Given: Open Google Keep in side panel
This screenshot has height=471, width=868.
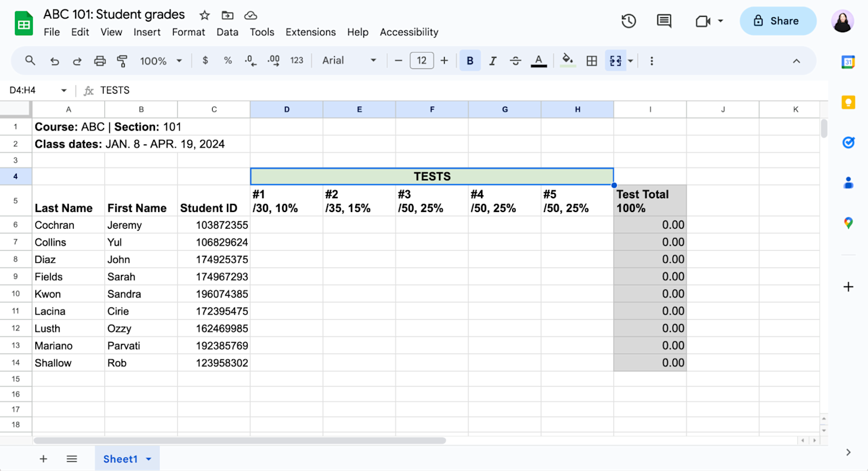Looking at the screenshot, I should point(848,102).
